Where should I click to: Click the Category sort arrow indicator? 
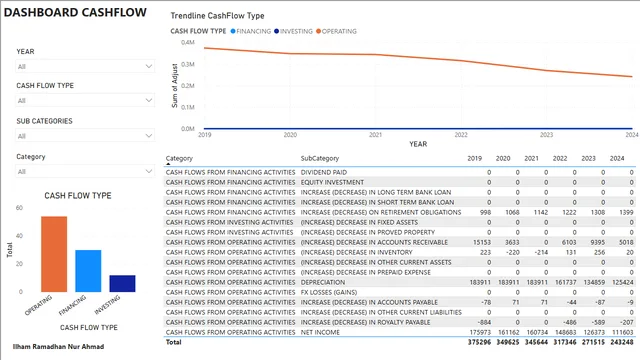(168, 164)
